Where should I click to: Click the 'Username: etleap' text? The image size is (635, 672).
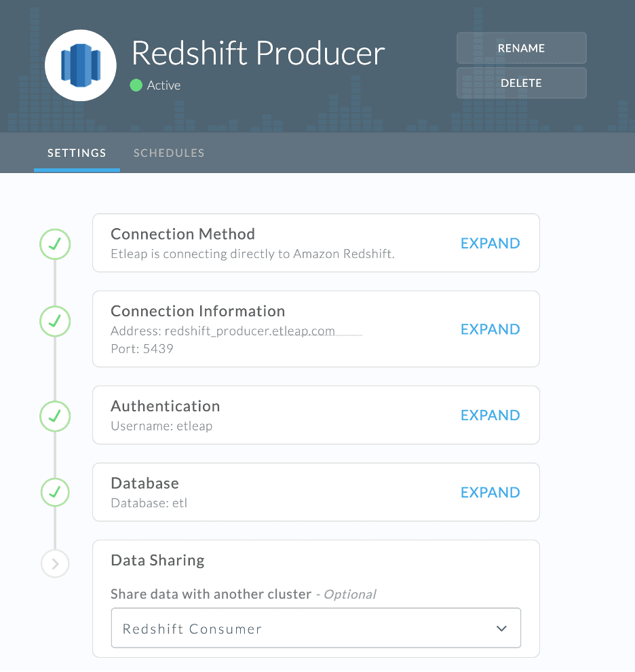[161, 426]
